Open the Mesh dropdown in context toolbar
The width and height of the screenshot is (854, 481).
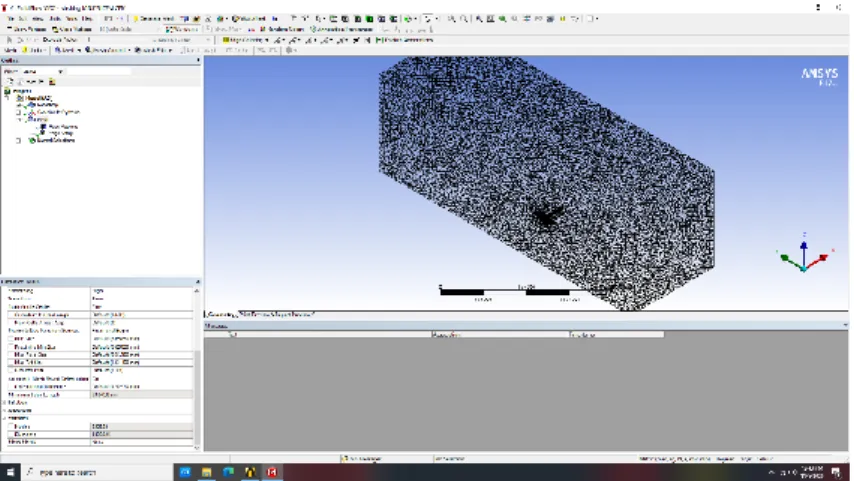pyautogui.click(x=68, y=50)
